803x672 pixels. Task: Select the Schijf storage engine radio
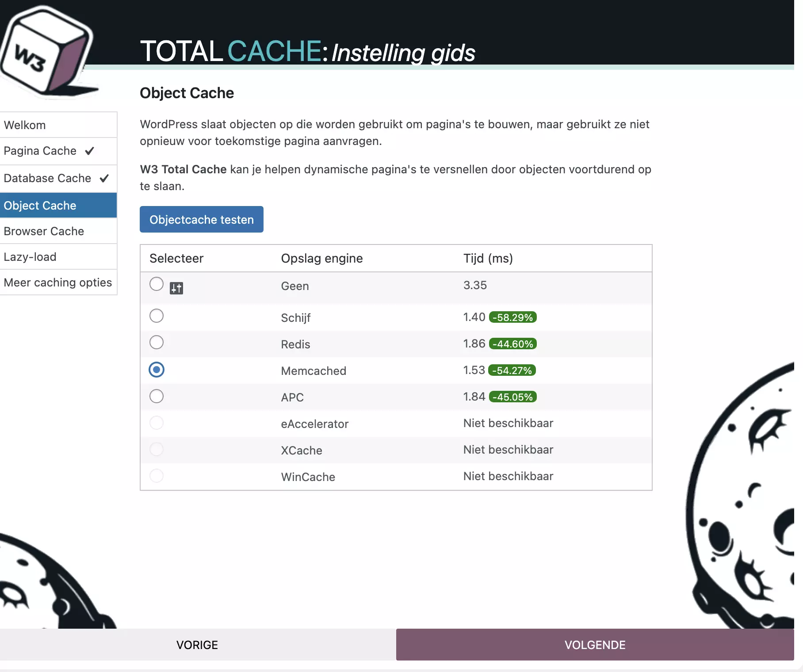[157, 316]
